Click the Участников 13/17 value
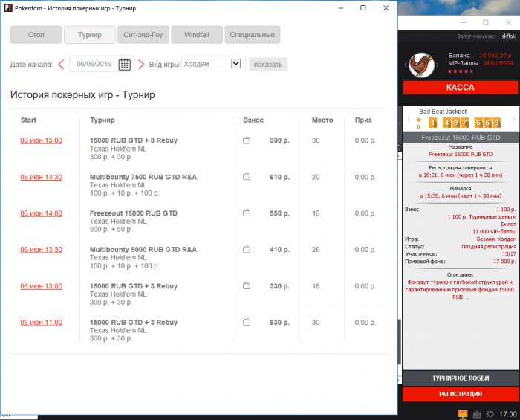This screenshot has width=520, height=420. pos(509,253)
